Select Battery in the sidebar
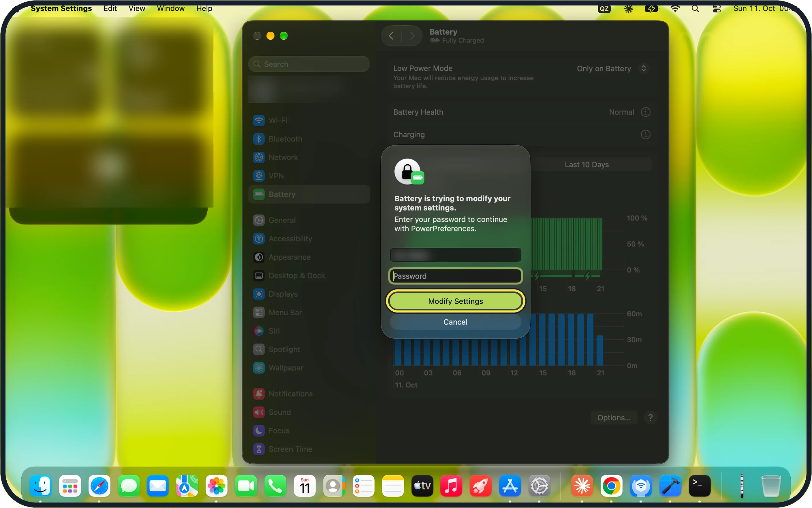The width and height of the screenshot is (812, 508). point(309,194)
